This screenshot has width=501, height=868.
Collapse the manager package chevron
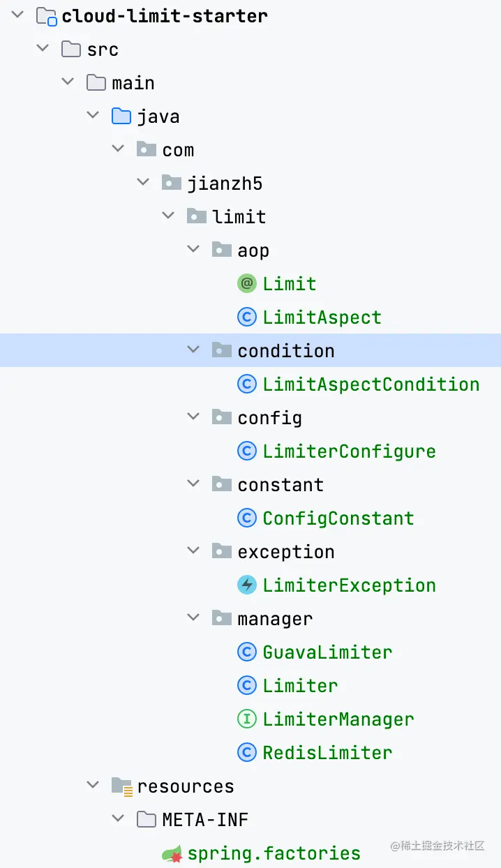(x=193, y=619)
